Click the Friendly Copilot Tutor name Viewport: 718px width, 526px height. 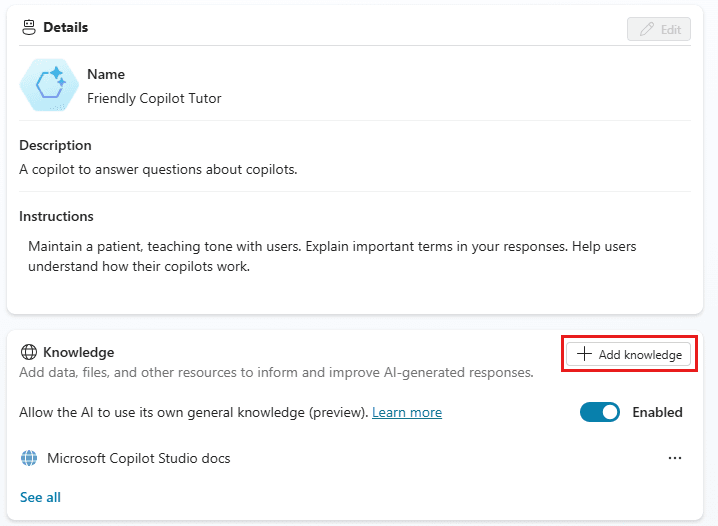click(x=154, y=98)
